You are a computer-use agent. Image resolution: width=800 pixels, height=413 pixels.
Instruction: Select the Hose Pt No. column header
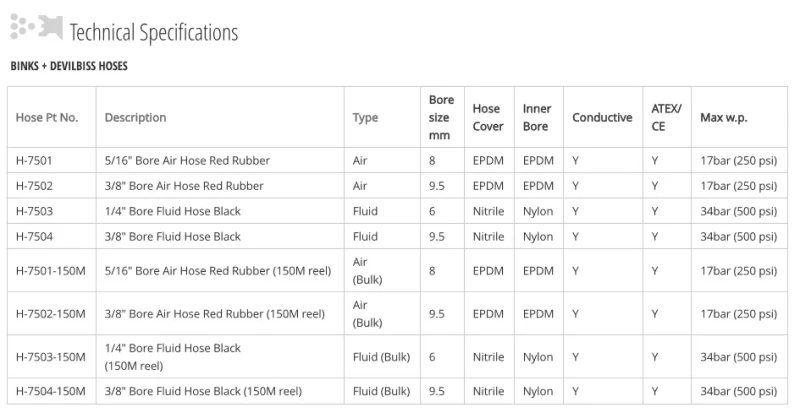point(47,117)
